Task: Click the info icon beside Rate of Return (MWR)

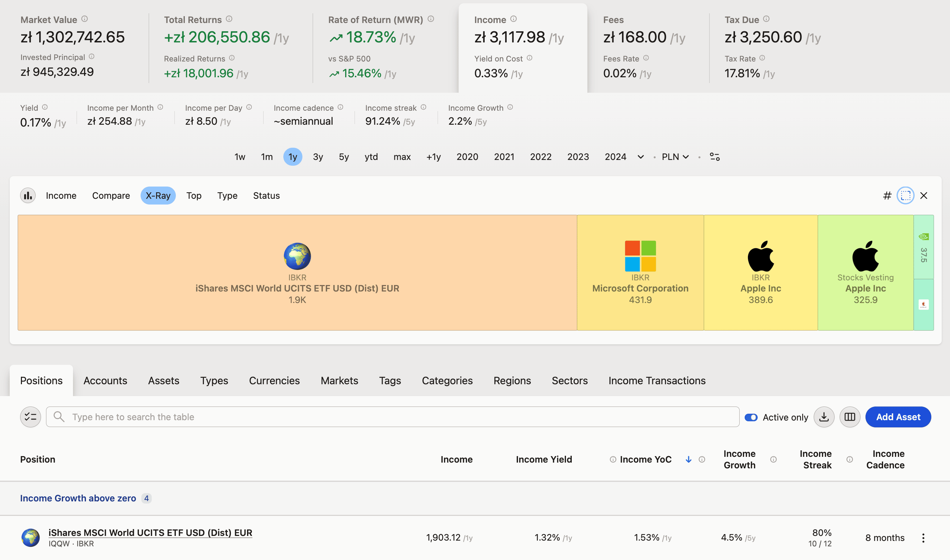Action: (431, 18)
